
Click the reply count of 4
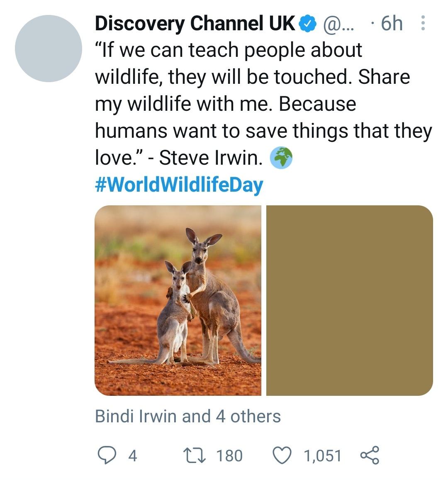132,456
